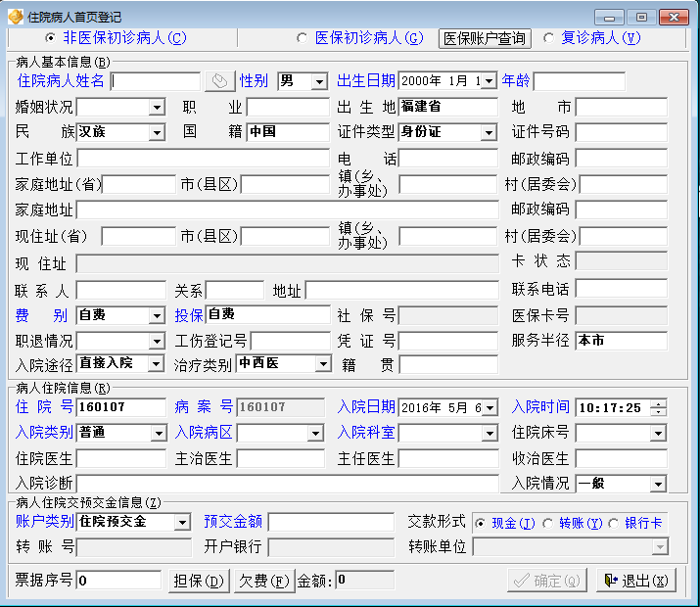Click the 住院病人姓名 input field
This screenshot has height=607, width=700.
coord(156,81)
